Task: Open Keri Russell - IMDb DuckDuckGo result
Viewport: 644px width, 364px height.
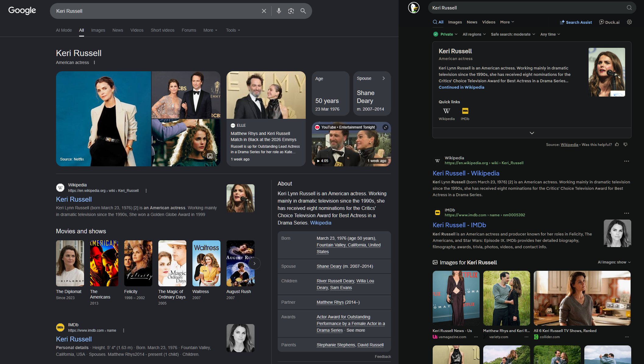Action: [x=459, y=225]
